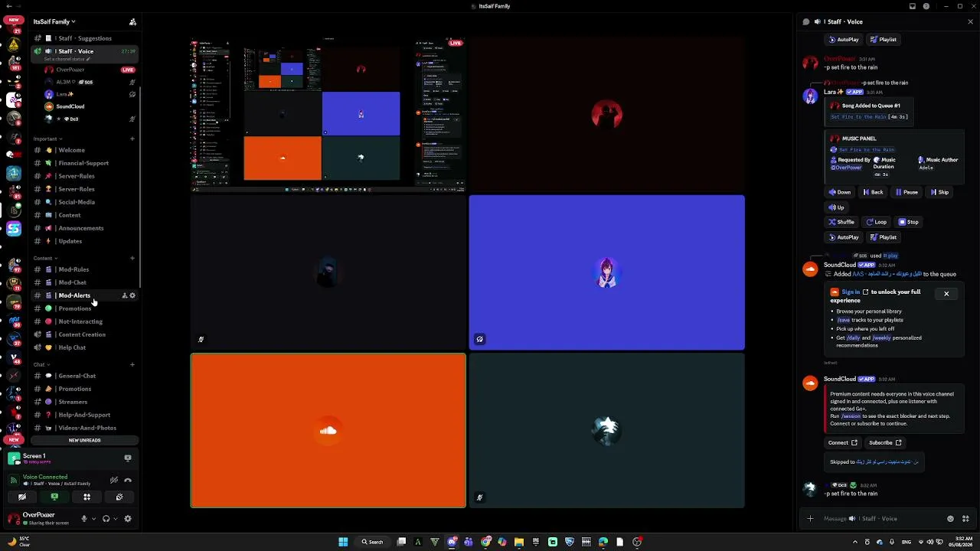This screenshot has height=551, width=980.
Task: Open the soundboard icon in voice controls
Action: pos(119,497)
